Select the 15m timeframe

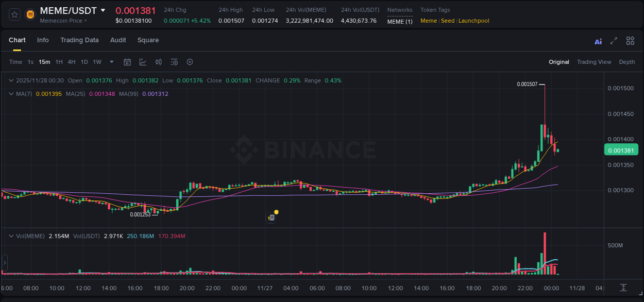point(44,61)
